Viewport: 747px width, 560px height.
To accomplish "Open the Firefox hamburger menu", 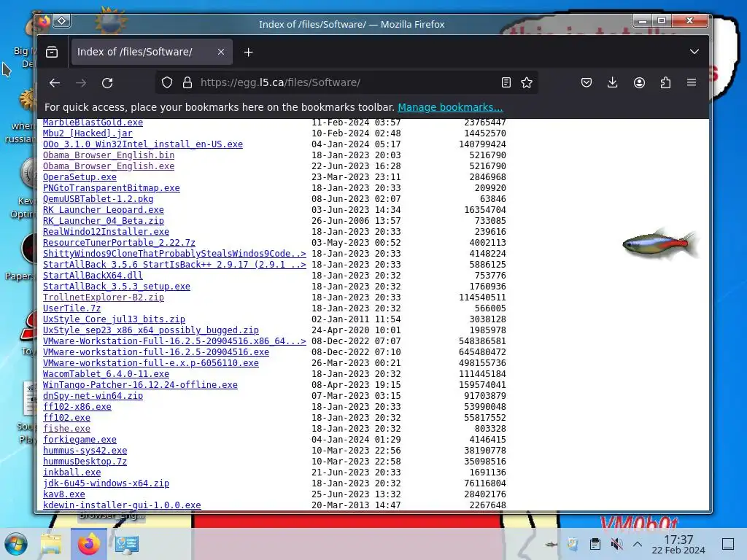I will click(x=692, y=83).
